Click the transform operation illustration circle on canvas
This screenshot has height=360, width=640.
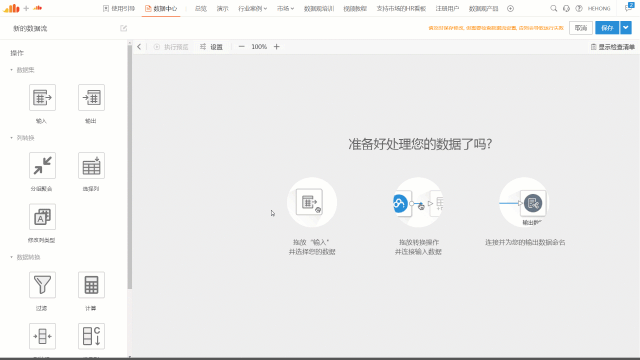click(x=418, y=202)
